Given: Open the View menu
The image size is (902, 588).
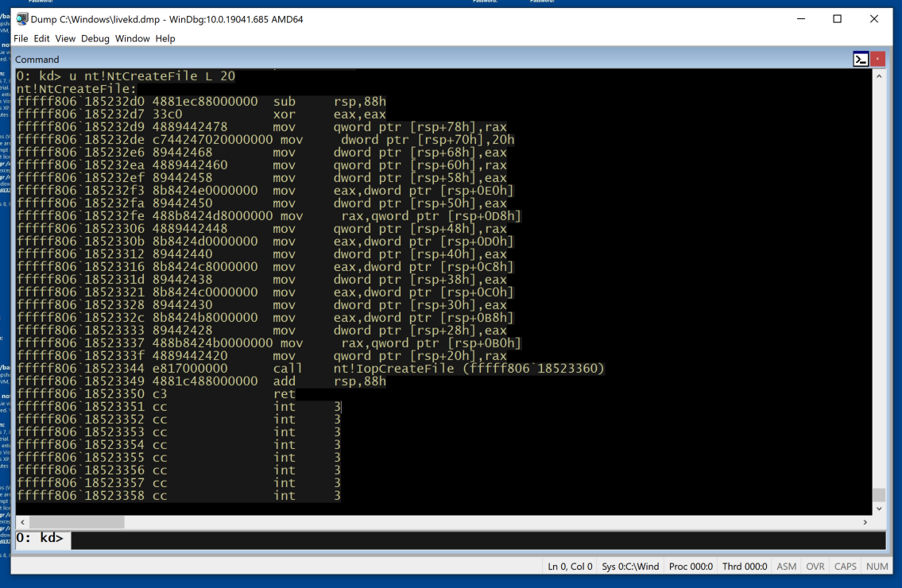Looking at the screenshot, I should click(x=65, y=39).
